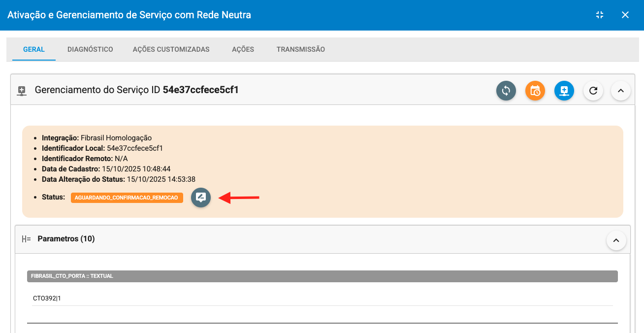Click the service ID 54e37ccfece5cf1 heading
The height and width of the screenshot is (333, 644).
200,90
